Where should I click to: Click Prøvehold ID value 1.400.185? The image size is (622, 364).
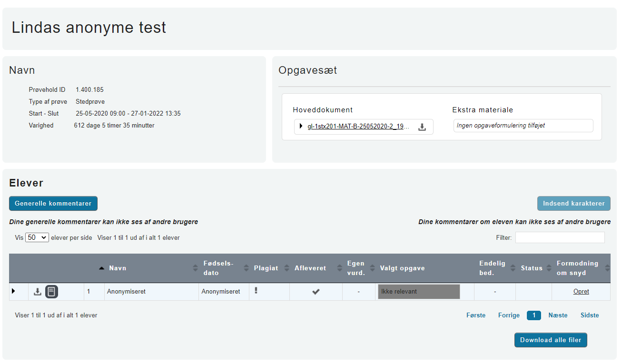click(x=89, y=89)
